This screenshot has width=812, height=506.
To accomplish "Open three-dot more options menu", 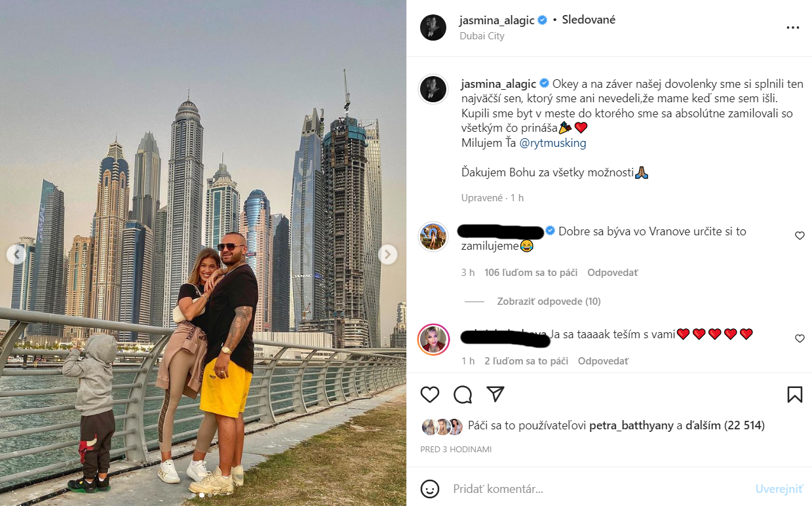I will 792,28.
